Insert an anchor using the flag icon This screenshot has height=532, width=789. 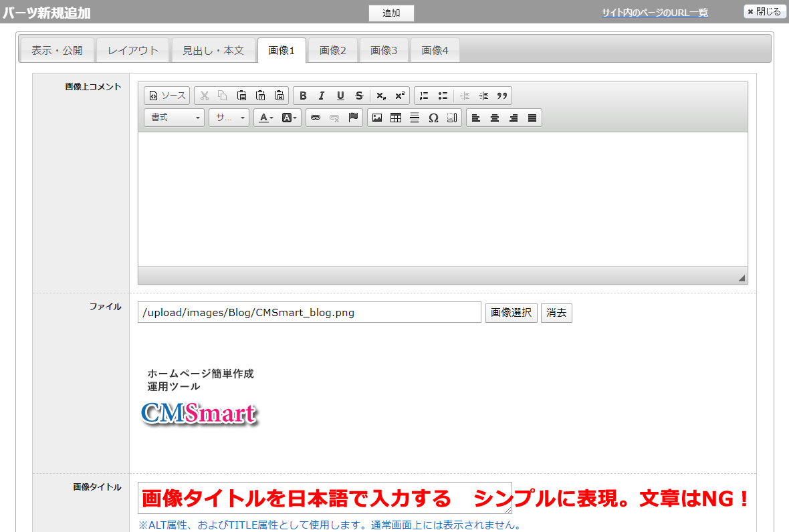[353, 118]
